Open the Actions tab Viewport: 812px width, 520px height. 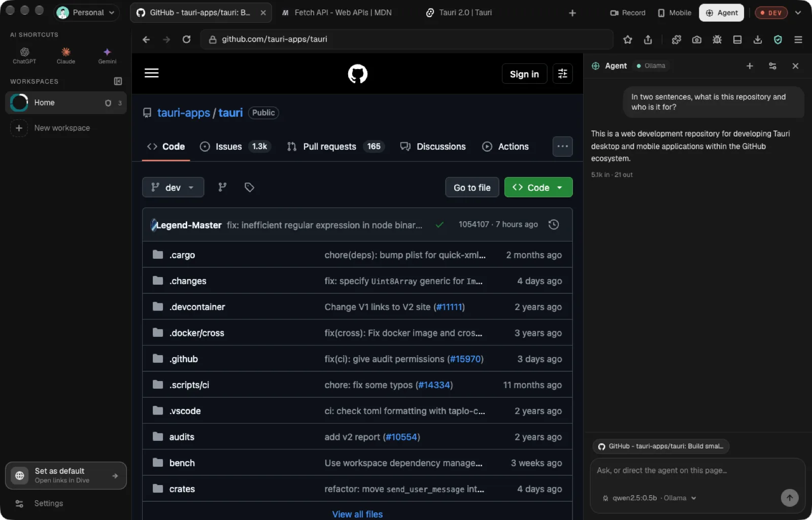505,147
